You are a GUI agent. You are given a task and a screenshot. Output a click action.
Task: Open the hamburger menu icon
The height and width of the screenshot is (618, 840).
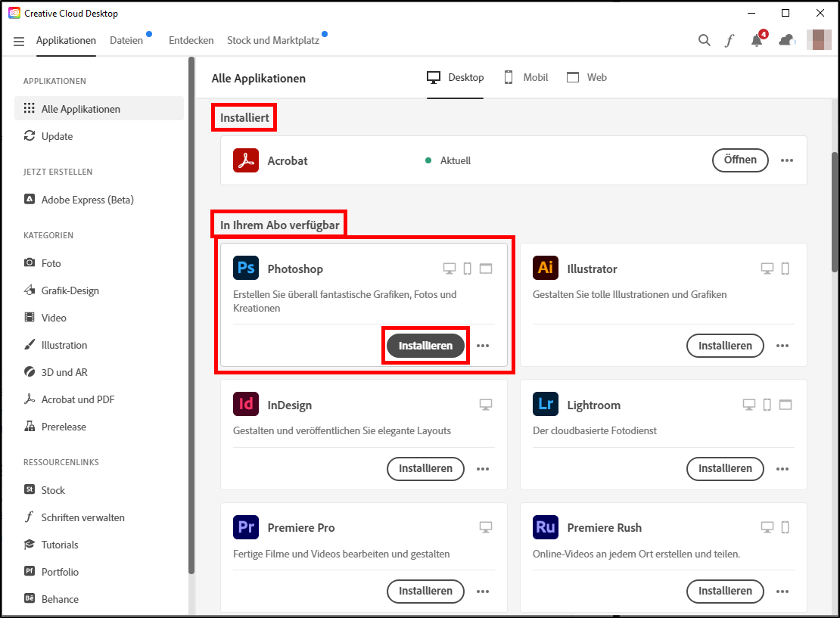tap(19, 41)
